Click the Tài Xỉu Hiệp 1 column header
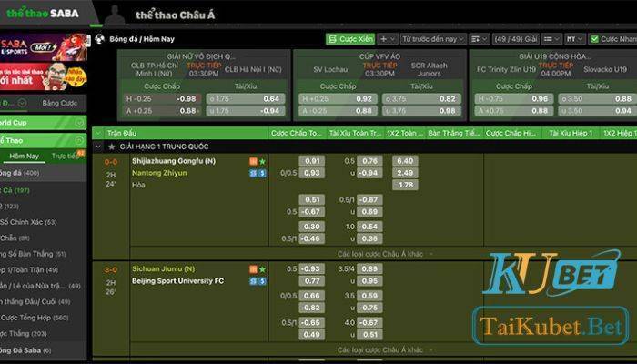The height and width of the screenshot is (364, 637). pos(571,133)
